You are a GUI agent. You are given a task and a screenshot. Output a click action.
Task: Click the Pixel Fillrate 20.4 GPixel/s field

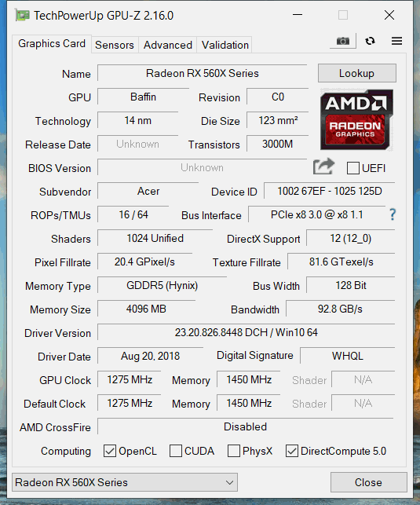pyautogui.click(x=144, y=262)
